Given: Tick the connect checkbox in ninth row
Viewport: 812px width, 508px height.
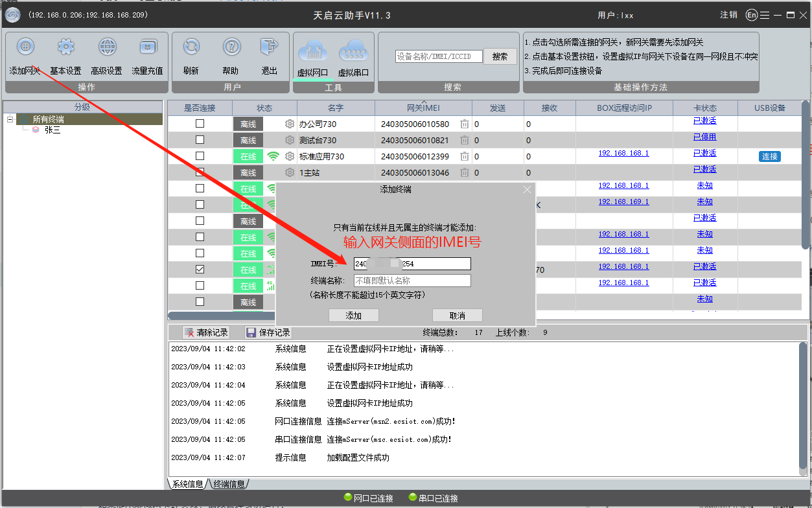Looking at the screenshot, I should [200, 253].
